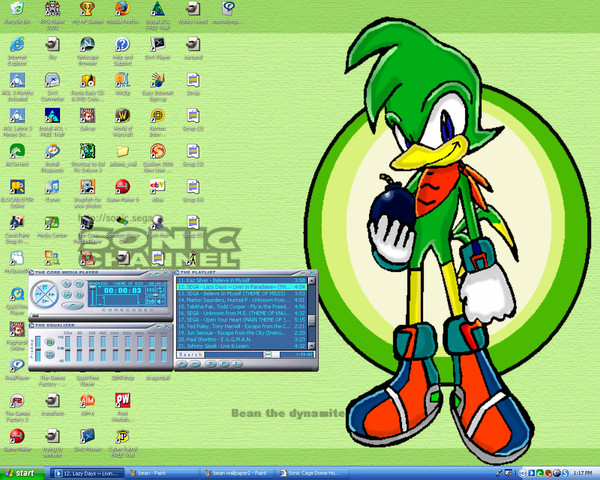Select track 14 Marlon Saunders Unknown from
This screenshot has height=480, width=600.
point(241,300)
